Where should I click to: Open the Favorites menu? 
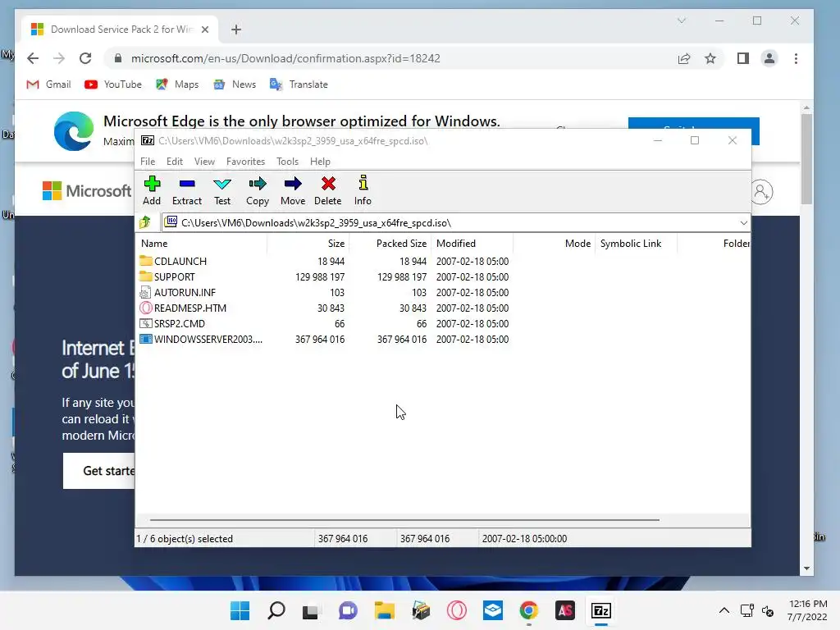click(245, 162)
